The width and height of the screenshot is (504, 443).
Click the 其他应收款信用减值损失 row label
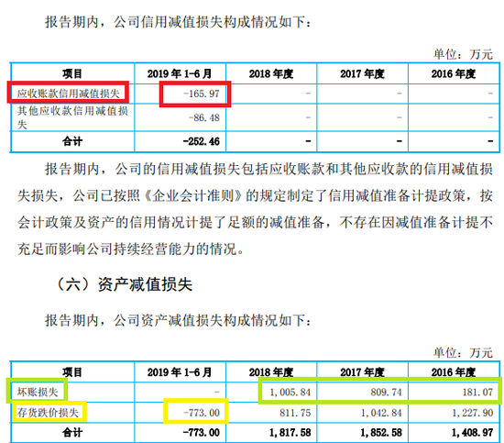point(72,117)
